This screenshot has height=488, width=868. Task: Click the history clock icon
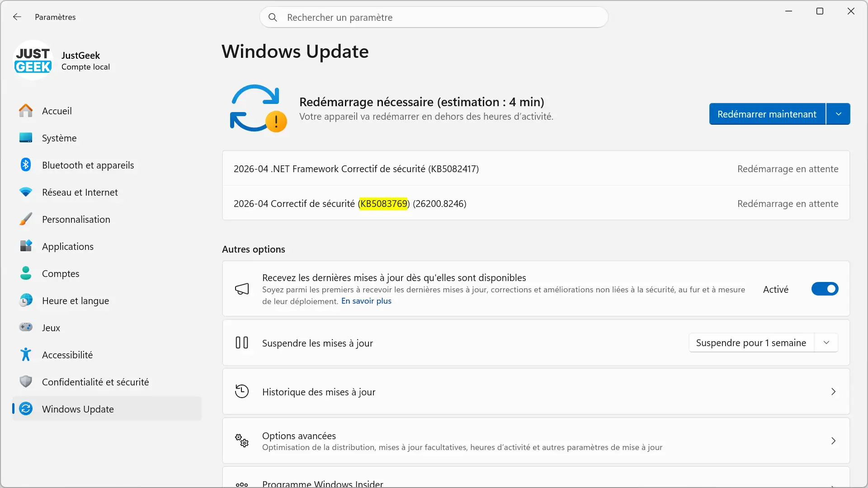click(x=242, y=391)
